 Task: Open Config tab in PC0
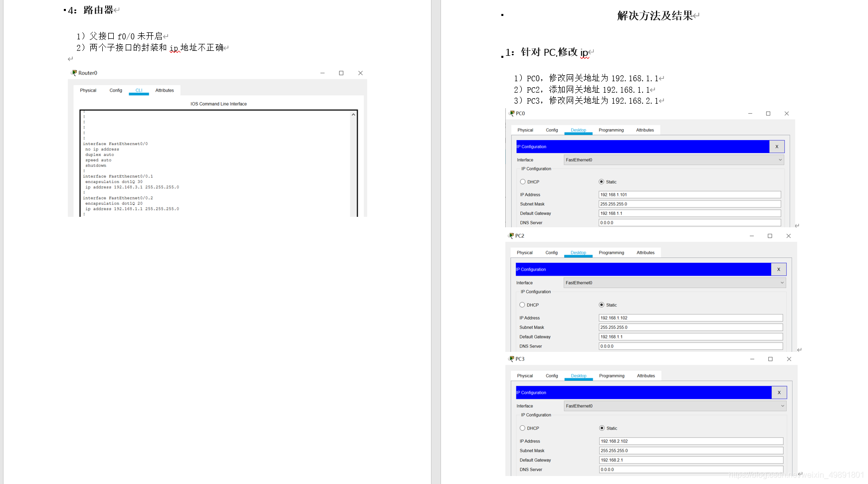552,130
